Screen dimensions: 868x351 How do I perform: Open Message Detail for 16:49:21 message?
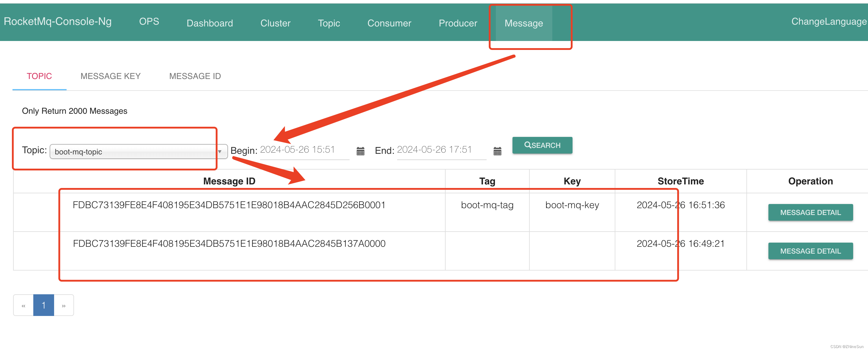810,251
